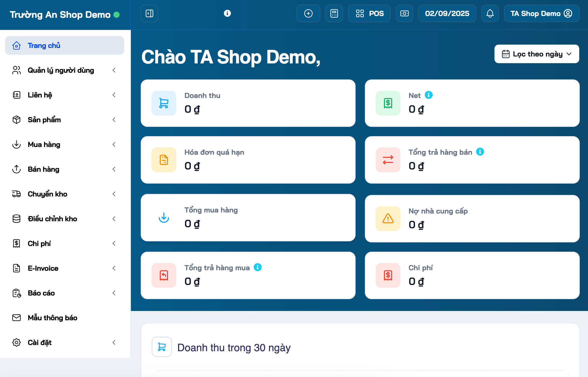The height and width of the screenshot is (377, 588).
Task: Toggle the sidebar collapse button
Action: pyautogui.click(x=149, y=13)
